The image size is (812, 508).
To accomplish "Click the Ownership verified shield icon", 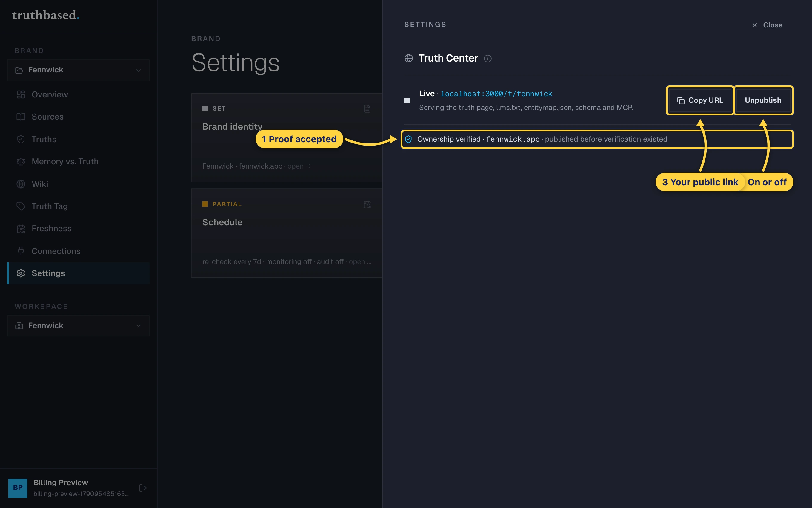I will coord(408,139).
